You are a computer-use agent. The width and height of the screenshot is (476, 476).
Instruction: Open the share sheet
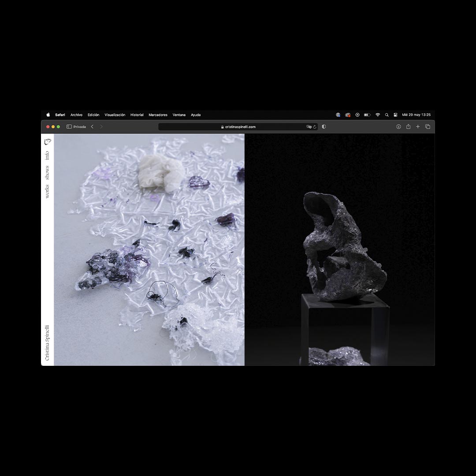408,126
